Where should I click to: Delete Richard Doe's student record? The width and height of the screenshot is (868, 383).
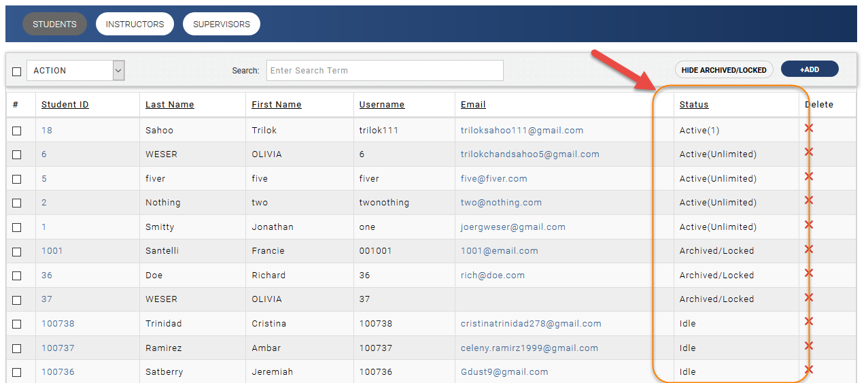(809, 273)
